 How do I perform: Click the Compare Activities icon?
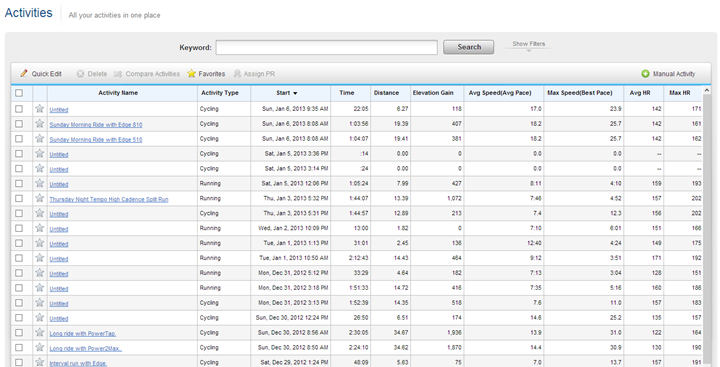point(118,73)
